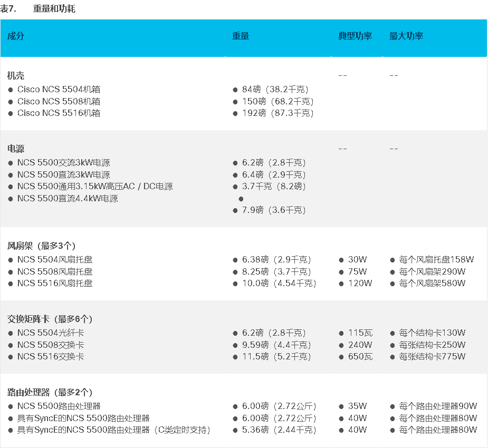Click the typical power value 30W
The width and height of the screenshot is (488, 448).
coord(357,260)
